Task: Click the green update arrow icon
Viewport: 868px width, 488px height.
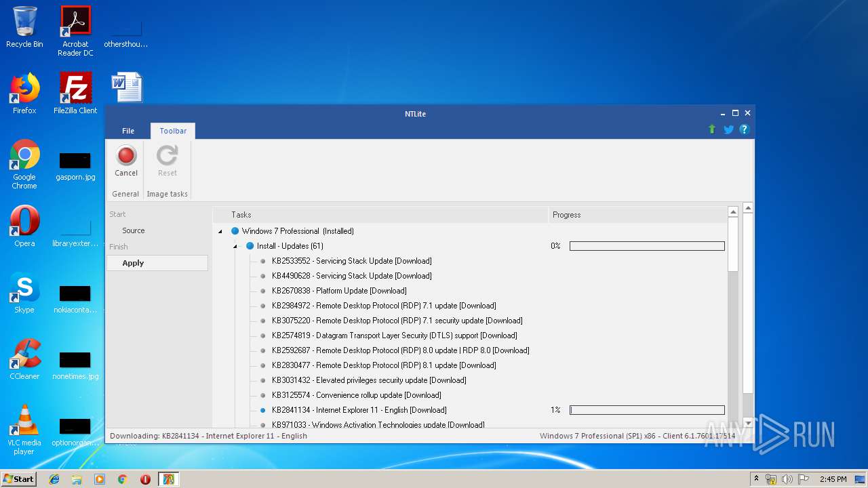Action: tap(711, 129)
